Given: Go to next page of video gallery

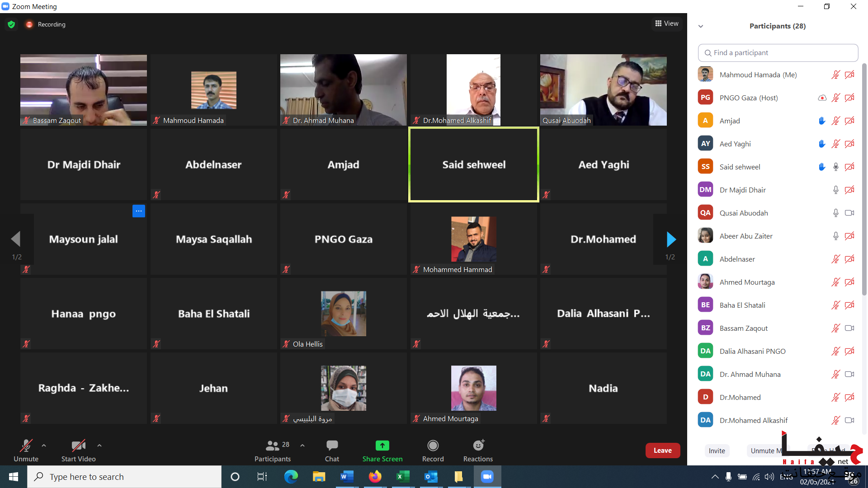Looking at the screenshot, I should pos(671,239).
